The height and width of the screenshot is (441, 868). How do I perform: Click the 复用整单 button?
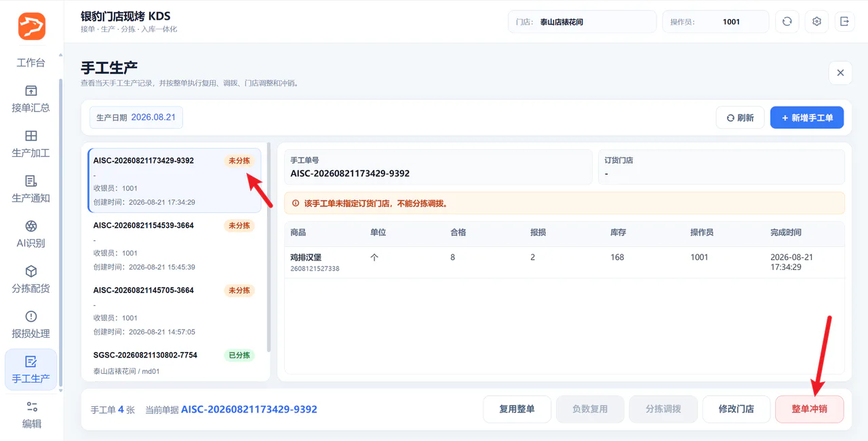517,409
